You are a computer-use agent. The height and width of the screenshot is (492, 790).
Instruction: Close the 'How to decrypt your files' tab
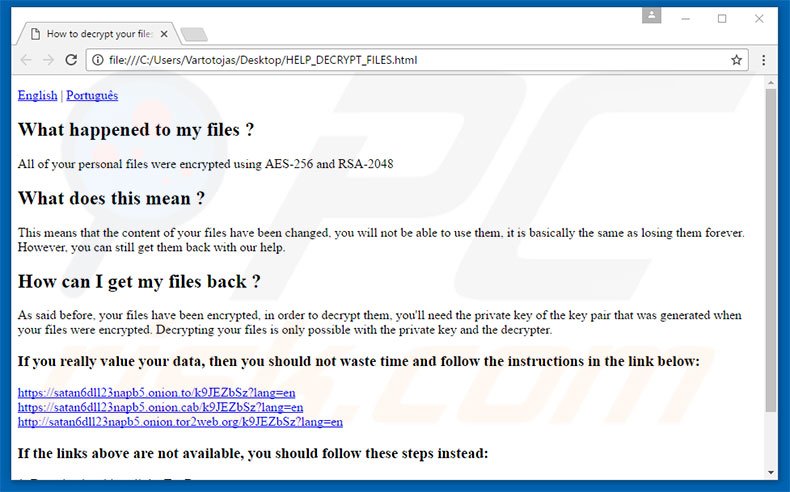164,34
